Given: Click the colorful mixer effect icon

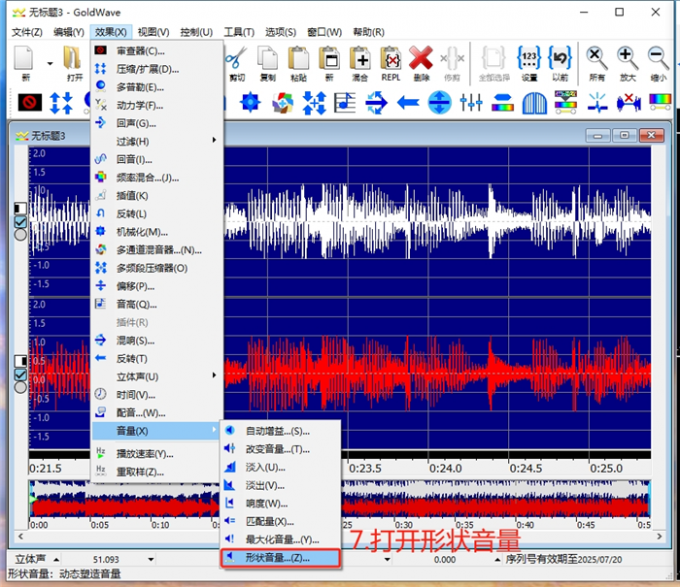Looking at the screenshot, I should [x=282, y=103].
